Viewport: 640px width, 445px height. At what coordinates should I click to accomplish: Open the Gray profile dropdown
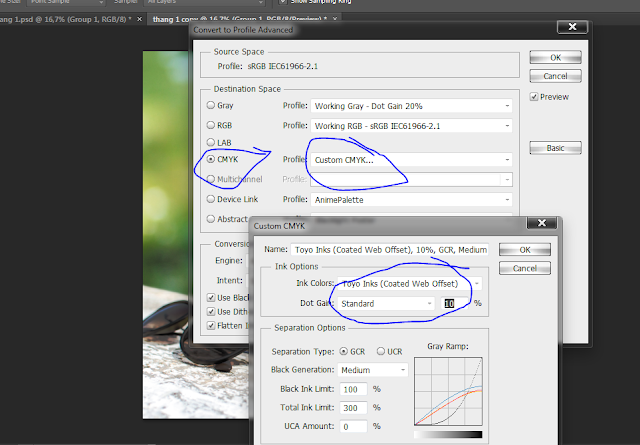pos(411,106)
